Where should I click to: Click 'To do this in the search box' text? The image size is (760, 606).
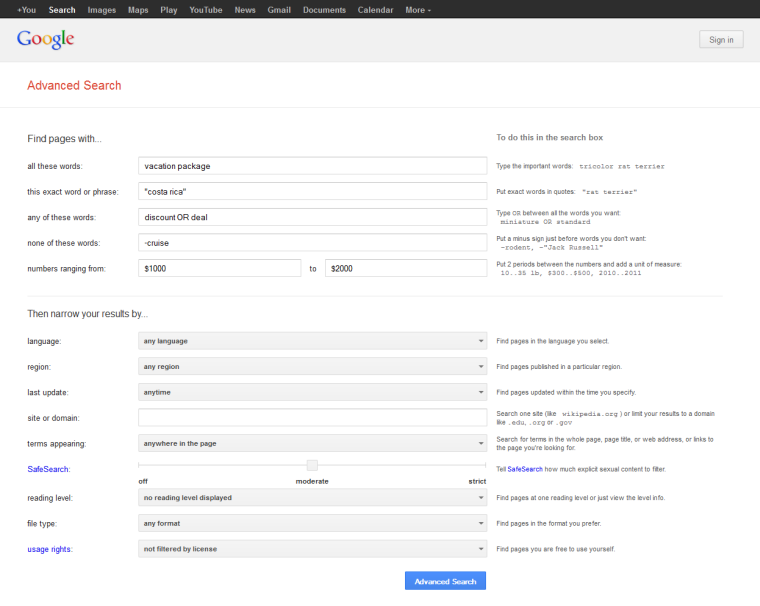coord(550,138)
